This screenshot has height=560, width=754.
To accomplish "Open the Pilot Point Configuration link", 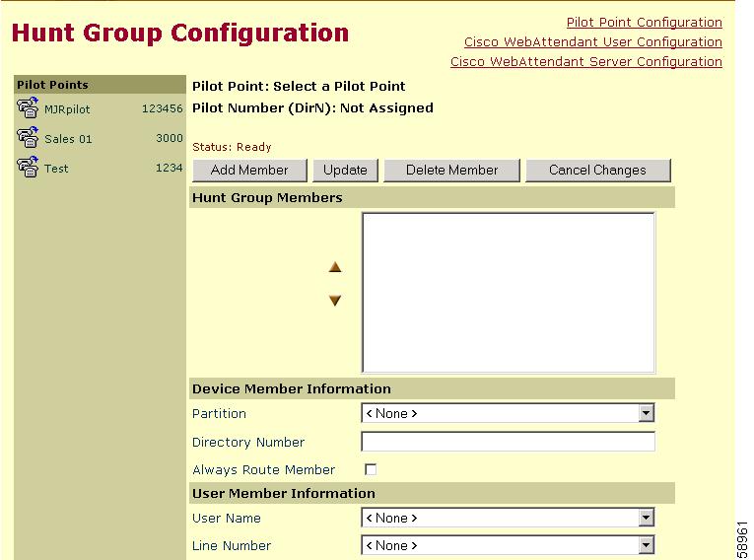I will pyautogui.click(x=645, y=23).
